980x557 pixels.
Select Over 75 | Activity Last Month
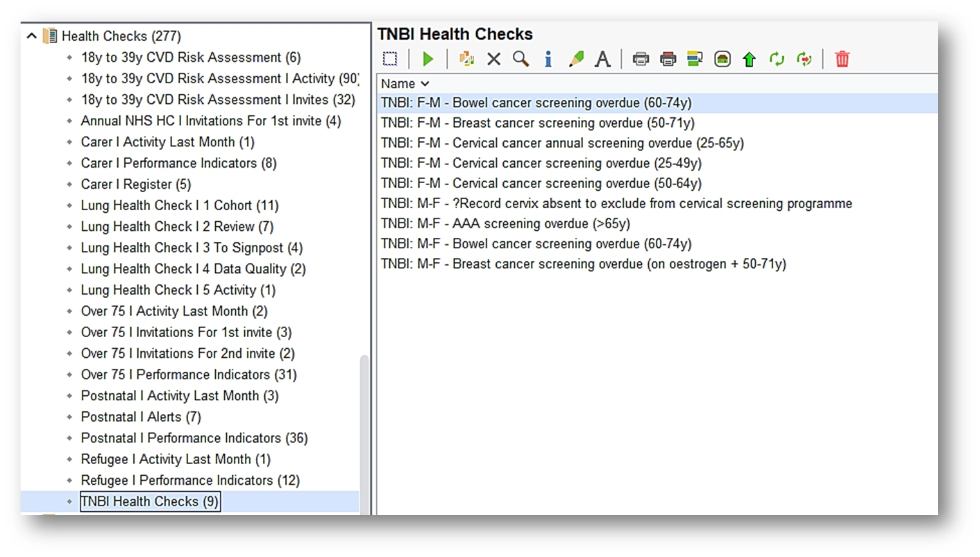tap(174, 311)
